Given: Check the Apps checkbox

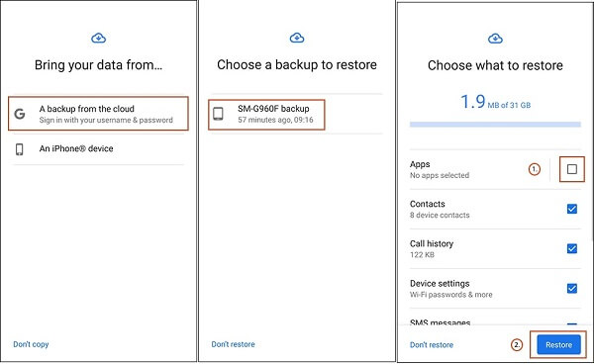Looking at the screenshot, I should point(572,169).
